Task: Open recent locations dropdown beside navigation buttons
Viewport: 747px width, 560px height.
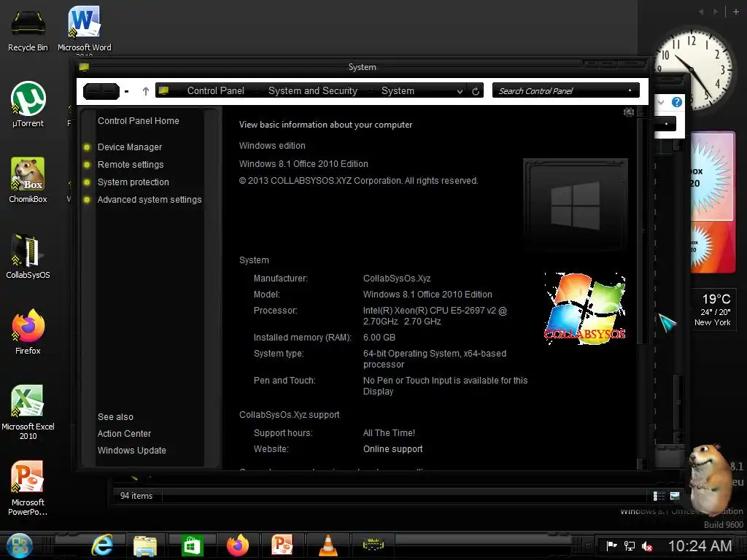Action: click(x=126, y=91)
